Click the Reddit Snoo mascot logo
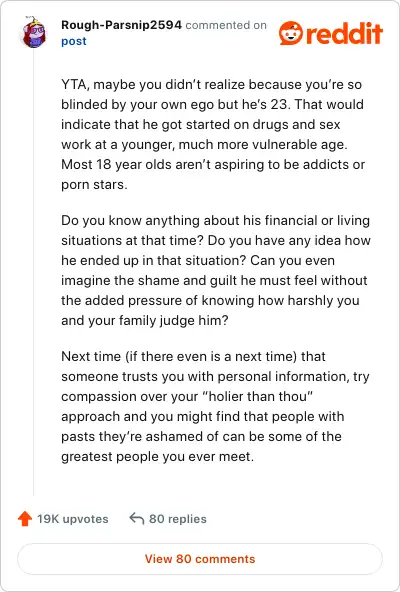 click(291, 33)
